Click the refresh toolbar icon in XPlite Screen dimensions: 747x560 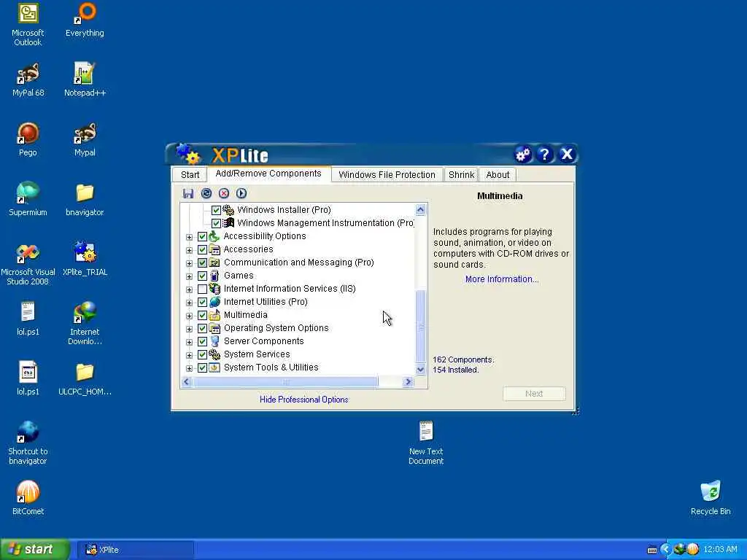206,193
